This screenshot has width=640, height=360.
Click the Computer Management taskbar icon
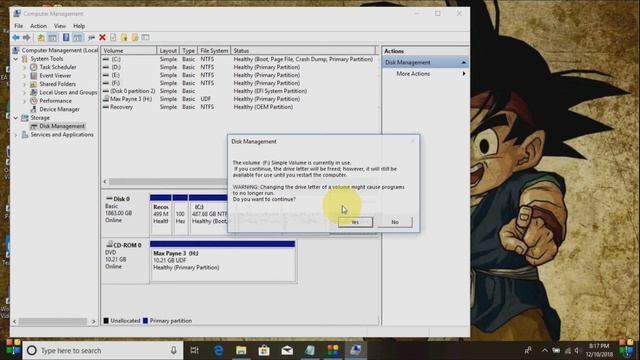coord(356,350)
